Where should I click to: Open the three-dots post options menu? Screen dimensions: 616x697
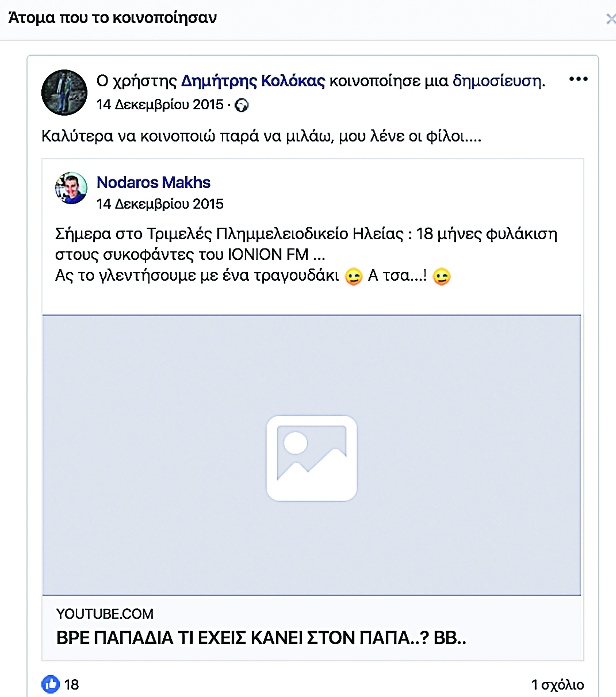(x=578, y=79)
